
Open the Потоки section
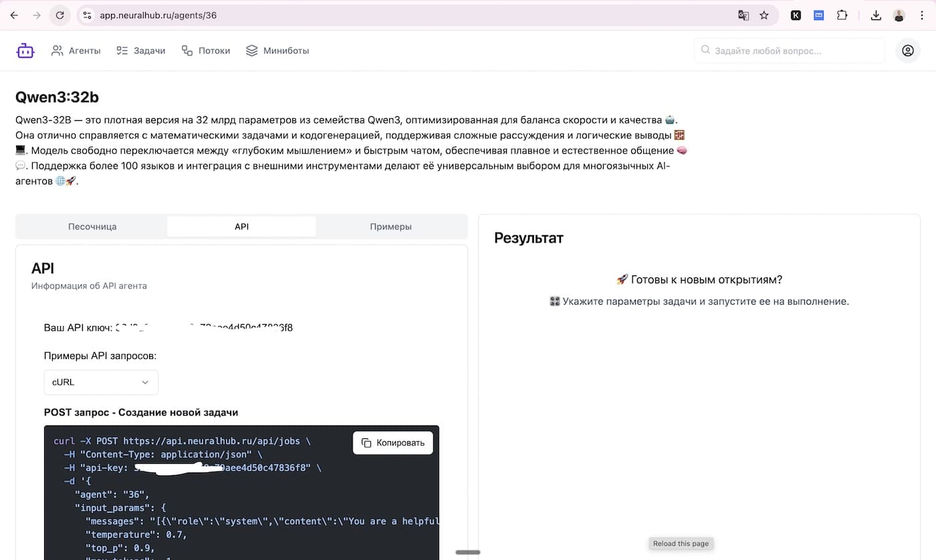point(206,50)
